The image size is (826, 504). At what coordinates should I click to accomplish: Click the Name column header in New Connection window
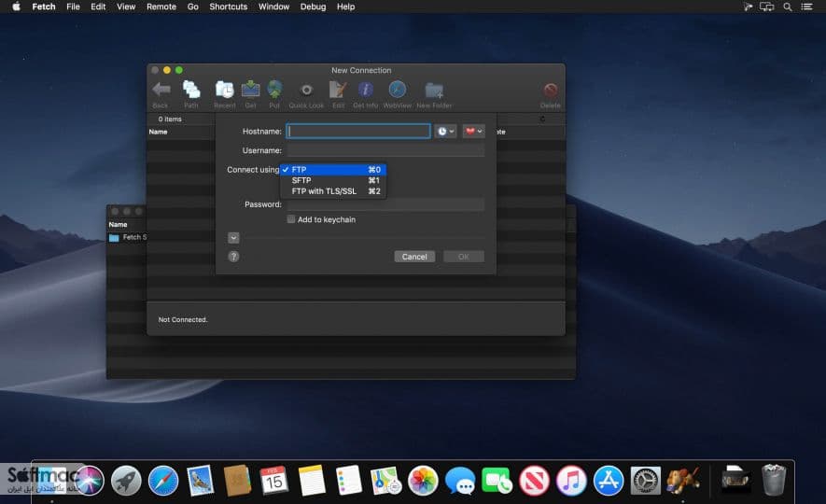point(158,132)
